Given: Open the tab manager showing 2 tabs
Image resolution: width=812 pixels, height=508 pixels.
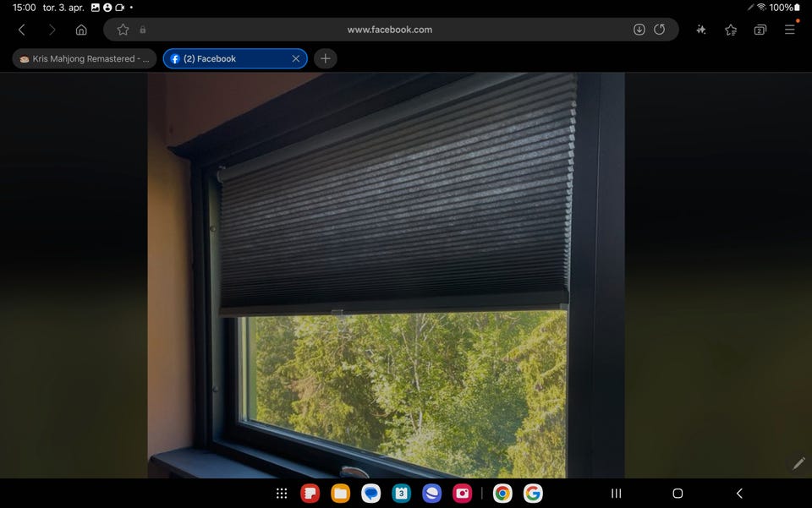Looking at the screenshot, I should click(x=760, y=30).
